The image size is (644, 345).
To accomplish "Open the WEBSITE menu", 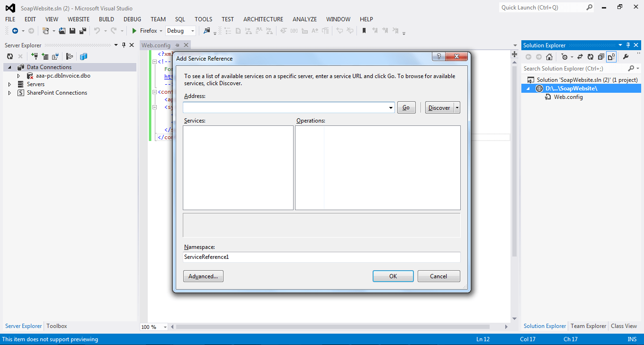I will pos(78,19).
